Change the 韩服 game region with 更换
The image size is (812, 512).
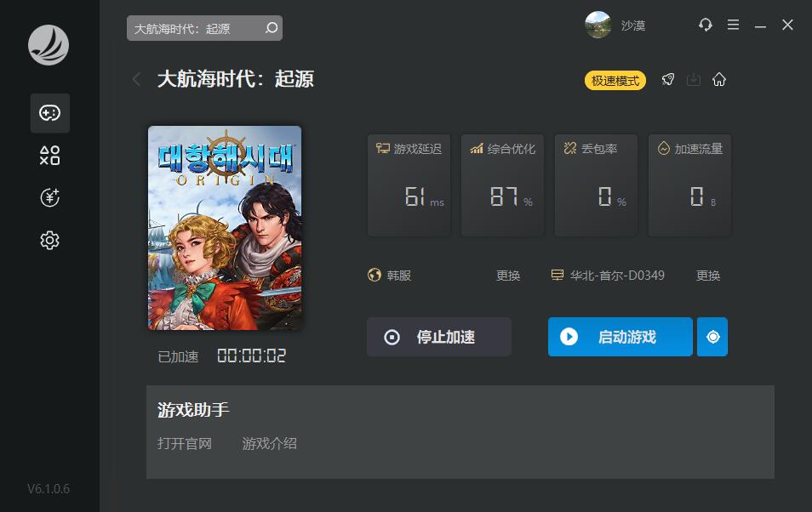point(507,276)
